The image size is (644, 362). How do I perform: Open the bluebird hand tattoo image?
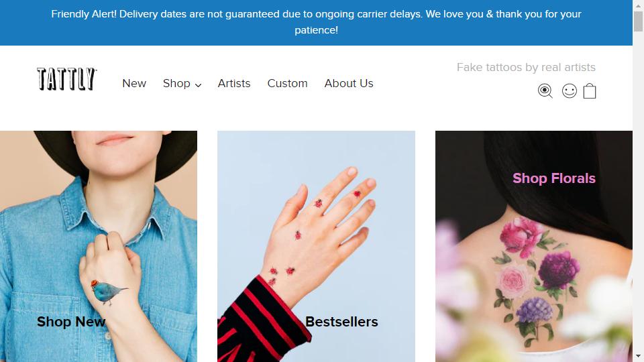(99, 246)
